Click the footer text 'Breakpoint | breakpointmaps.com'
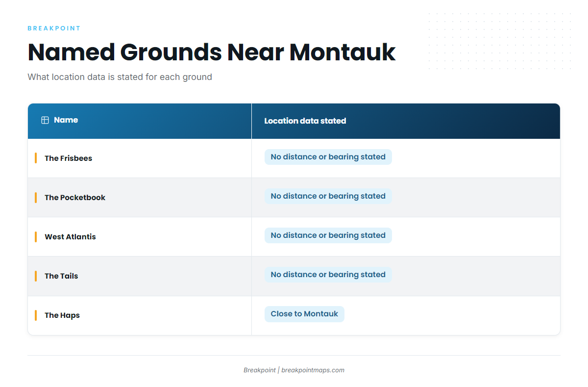Screen dimensions: 588x387 tap(294, 370)
